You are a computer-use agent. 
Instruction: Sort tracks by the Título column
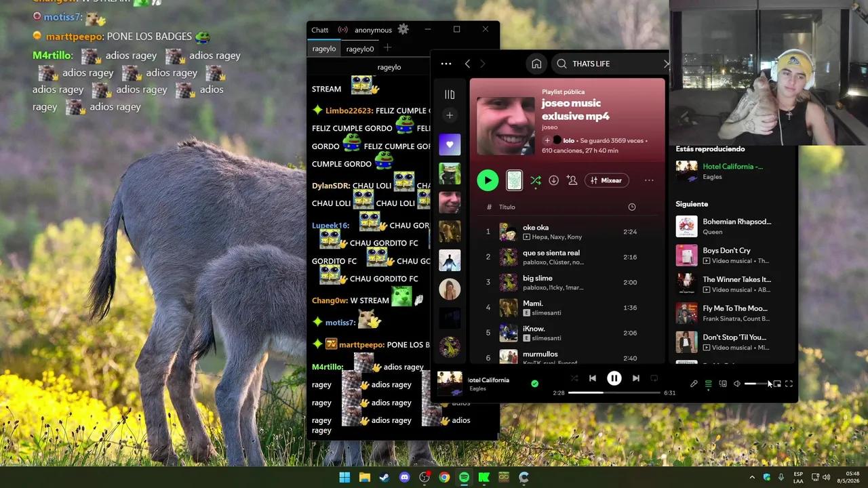pos(507,207)
